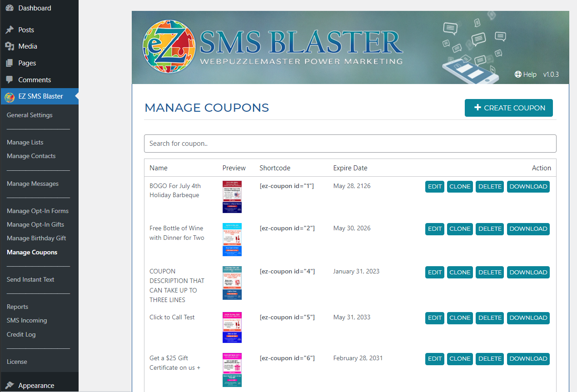This screenshot has height=392, width=577.
Task: Click the Pages icon in sidebar
Action: pyautogui.click(x=10, y=63)
